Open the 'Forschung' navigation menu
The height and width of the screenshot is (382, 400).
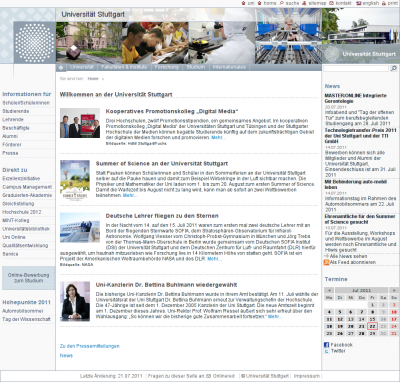pos(166,67)
